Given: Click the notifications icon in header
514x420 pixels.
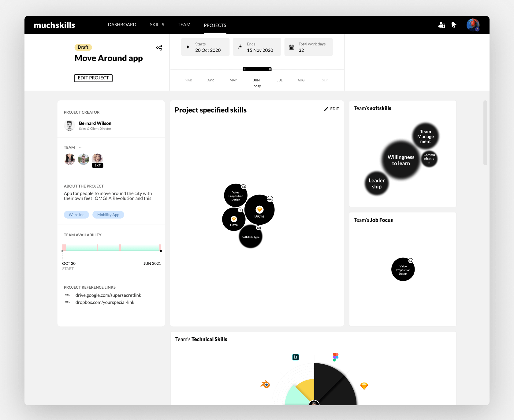Looking at the screenshot, I should (454, 25).
